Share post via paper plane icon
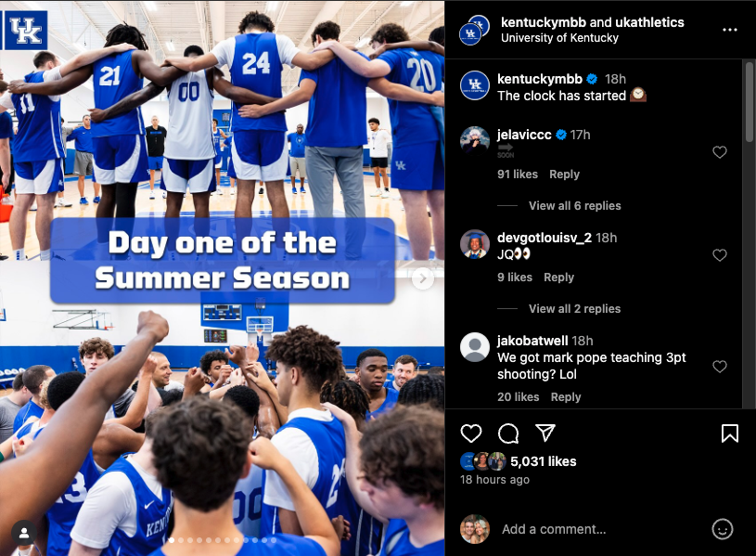The height and width of the screenshot is (556, 756). pos(545,433)
